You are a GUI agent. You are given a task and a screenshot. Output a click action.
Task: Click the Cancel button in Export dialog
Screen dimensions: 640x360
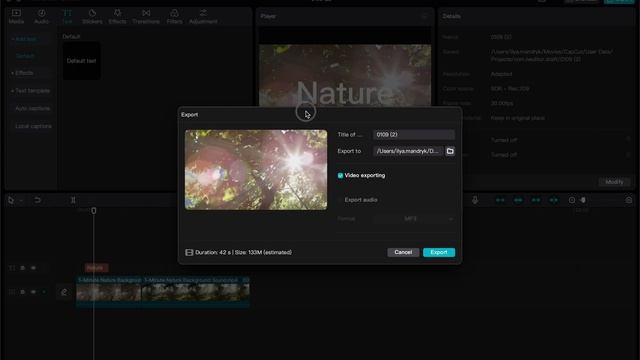403,252
